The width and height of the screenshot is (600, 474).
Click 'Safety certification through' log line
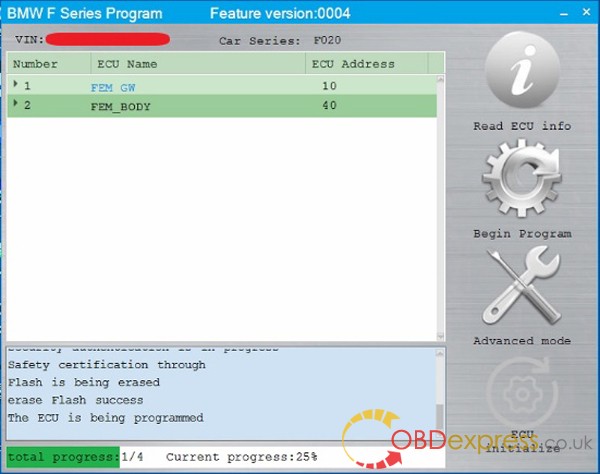pos(107,365)
